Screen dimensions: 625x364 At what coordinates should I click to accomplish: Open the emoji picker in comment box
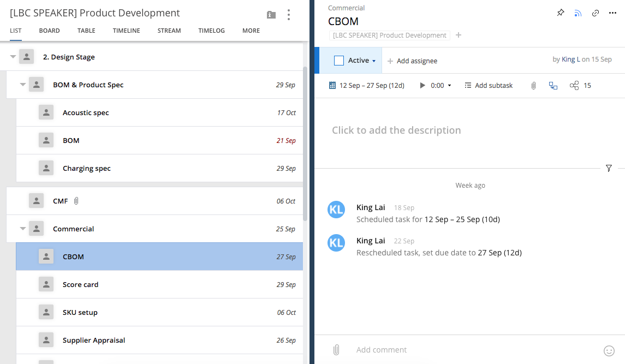coord(609,350)
